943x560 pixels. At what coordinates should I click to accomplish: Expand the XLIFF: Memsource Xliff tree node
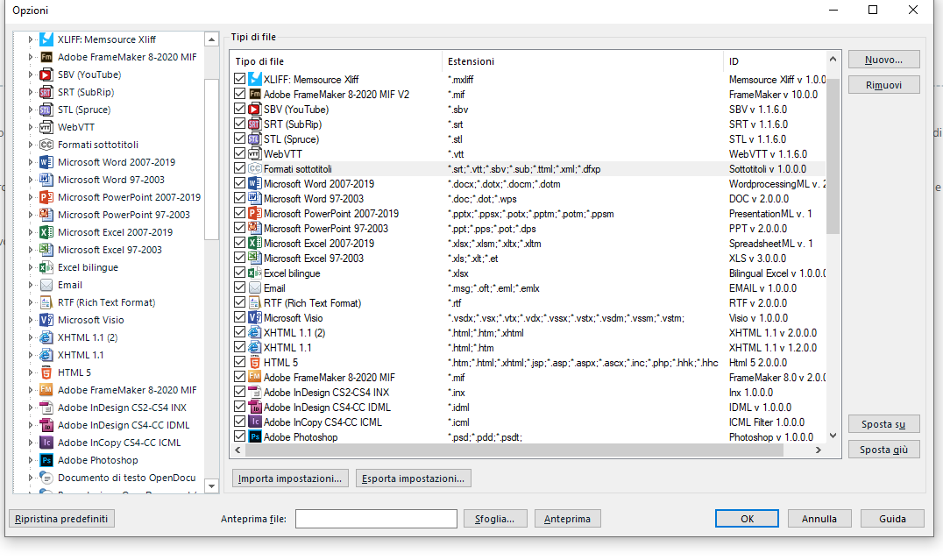[30, 39]
